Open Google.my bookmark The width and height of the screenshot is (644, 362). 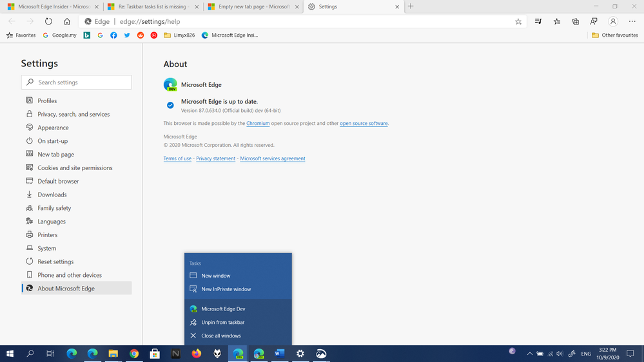click(x=59, y=35)
